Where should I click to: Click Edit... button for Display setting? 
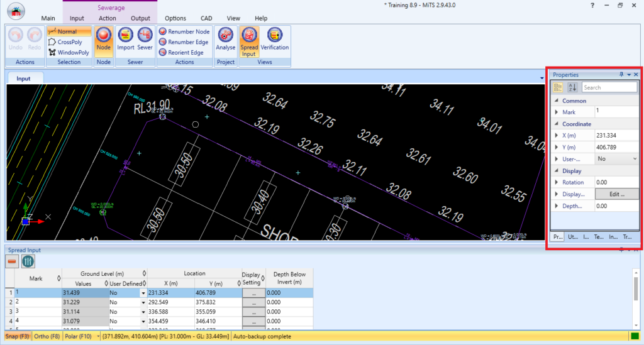pos(617,194)
